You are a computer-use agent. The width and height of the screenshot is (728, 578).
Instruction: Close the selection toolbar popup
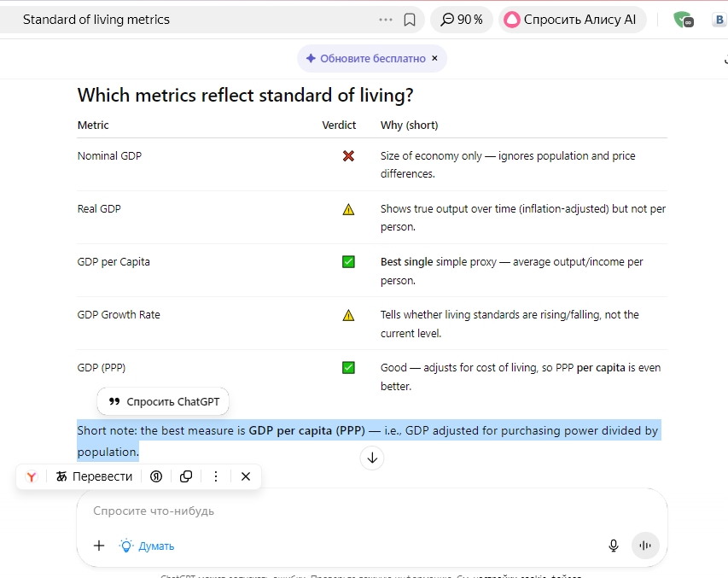tap(246, 476)
